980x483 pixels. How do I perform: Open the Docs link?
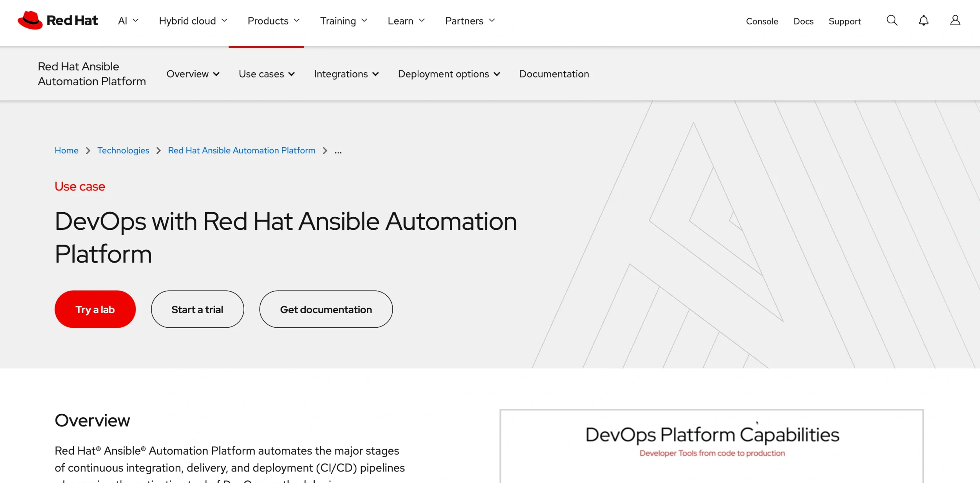803,21
